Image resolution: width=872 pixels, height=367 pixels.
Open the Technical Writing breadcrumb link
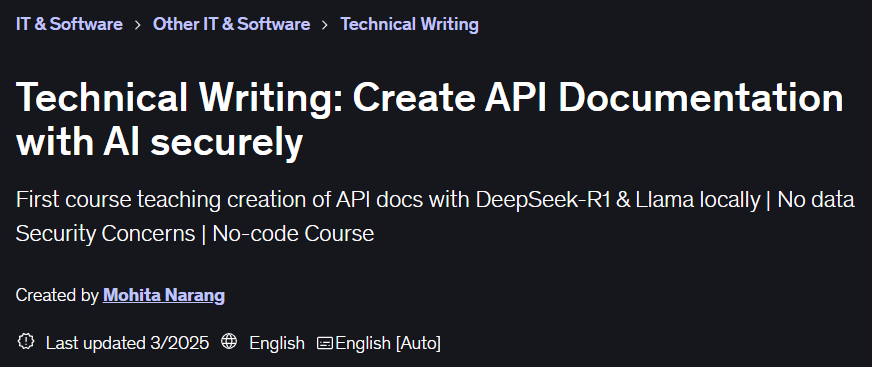409,24
